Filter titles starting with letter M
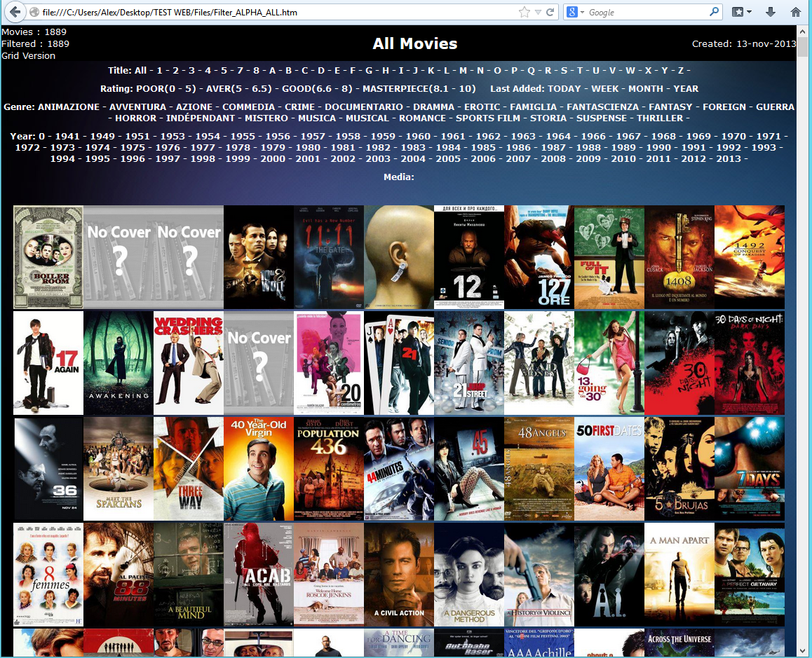The width and height of the screenshot is (812, 658). (x=463, y=70)
